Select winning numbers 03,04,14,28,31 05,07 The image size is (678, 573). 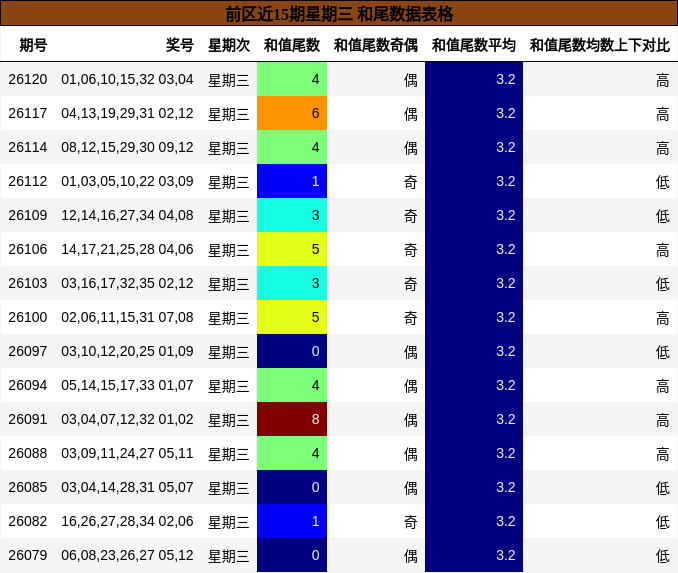tap(127, 487)
